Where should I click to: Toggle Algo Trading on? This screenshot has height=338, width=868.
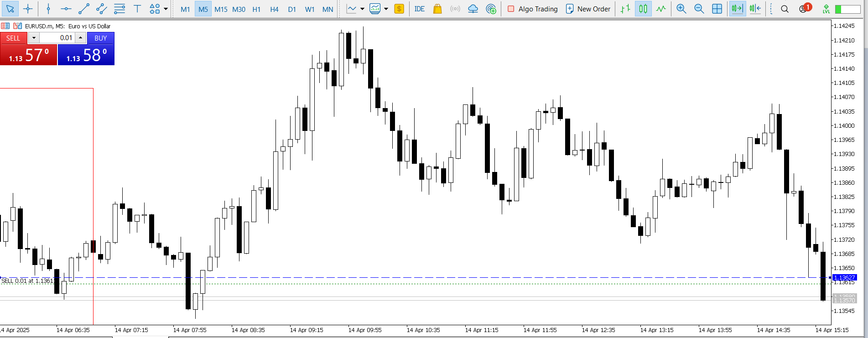(532, 9)
